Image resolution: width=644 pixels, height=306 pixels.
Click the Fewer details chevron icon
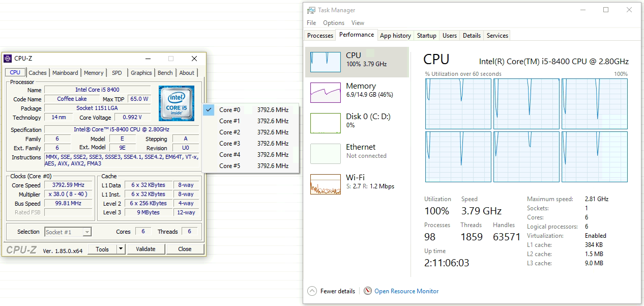pos(312,291)
